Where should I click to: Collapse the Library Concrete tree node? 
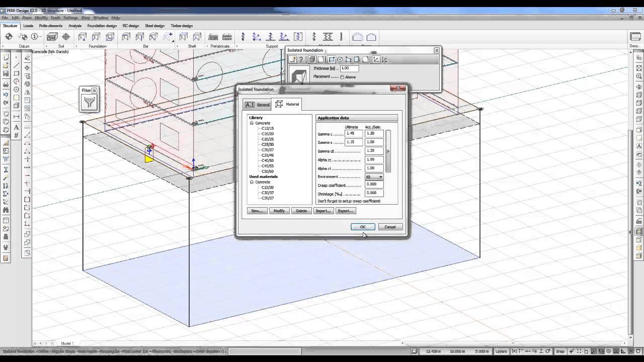[x=252, y=123]
